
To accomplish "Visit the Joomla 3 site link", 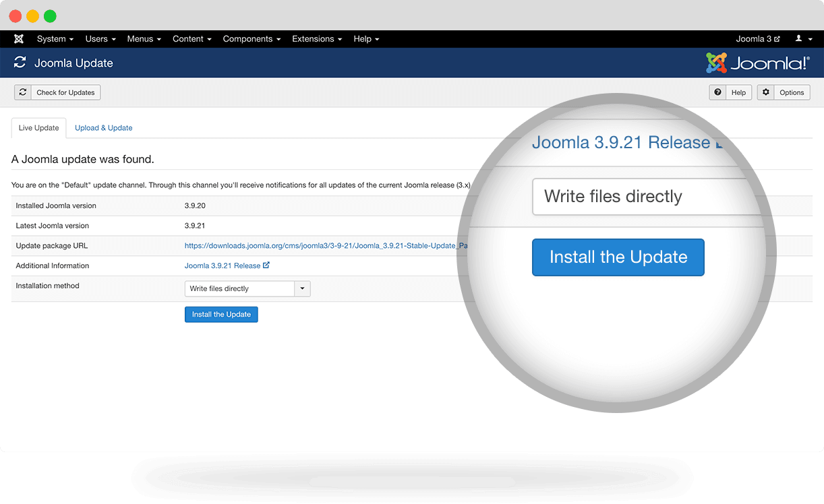I will pyautogui.click(x=758, y=39).
